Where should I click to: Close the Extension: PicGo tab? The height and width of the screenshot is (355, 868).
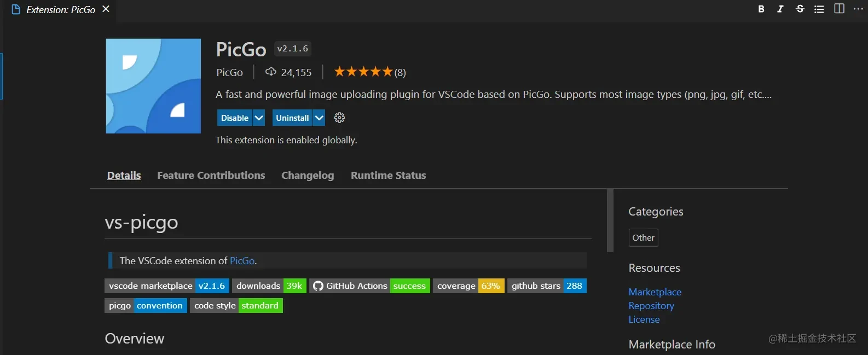click(106, 9)
